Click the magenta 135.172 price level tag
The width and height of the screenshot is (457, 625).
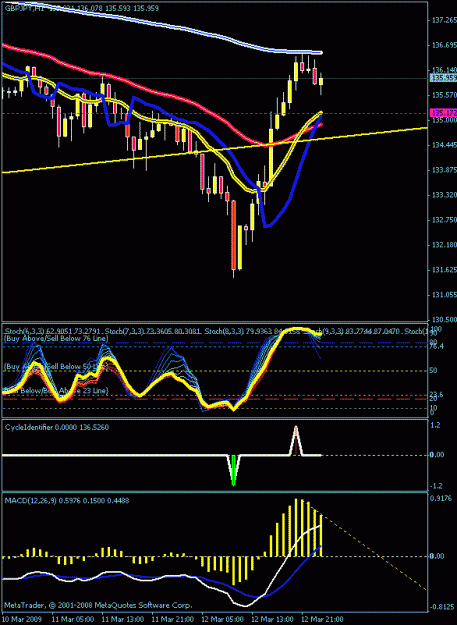(443, 113)
